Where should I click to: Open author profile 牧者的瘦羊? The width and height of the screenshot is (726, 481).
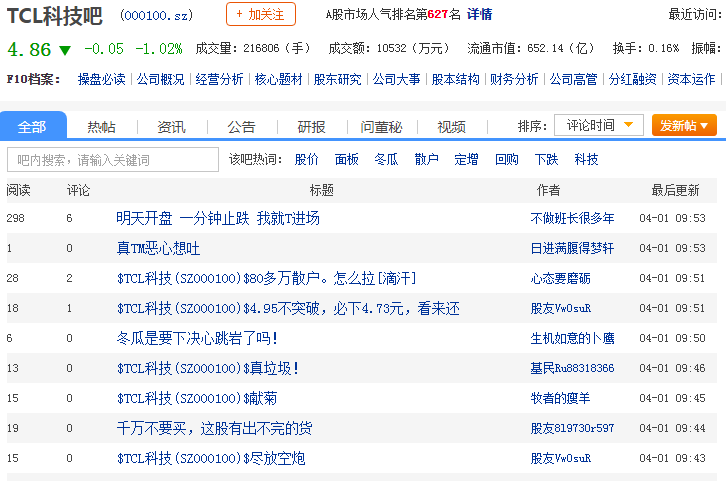pos(560,398)
